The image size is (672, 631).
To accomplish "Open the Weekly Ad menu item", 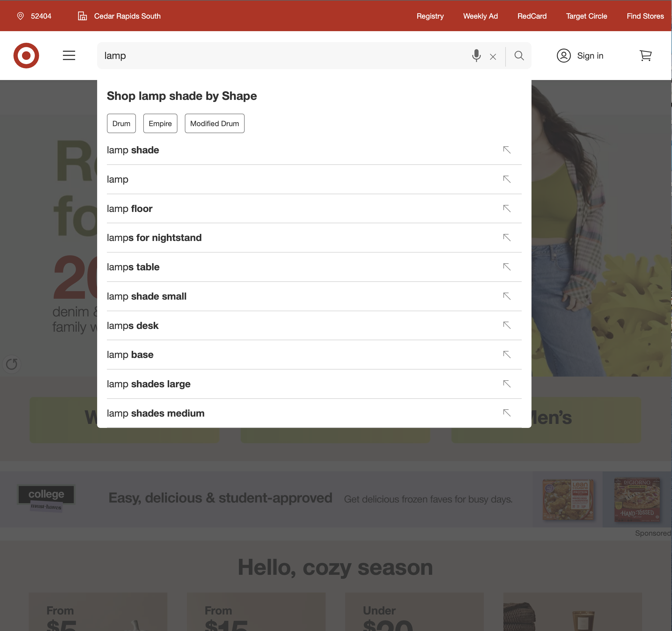I will [x=480, y=16].
